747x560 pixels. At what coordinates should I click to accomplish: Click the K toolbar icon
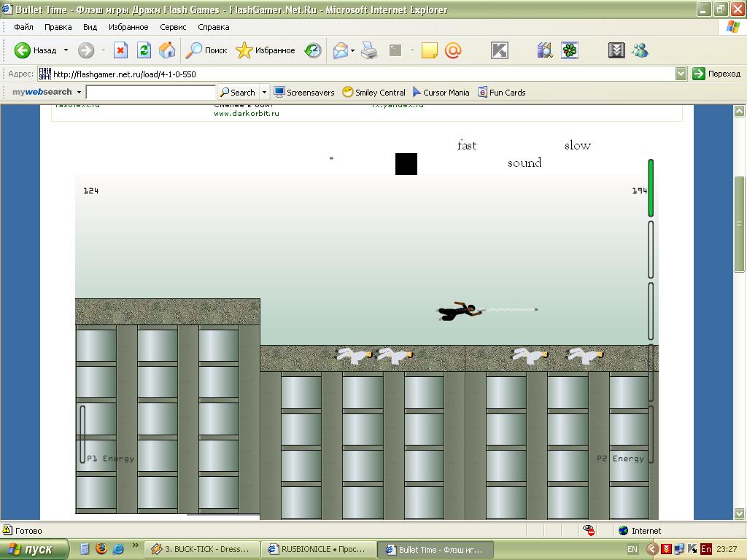coord(499,50)
